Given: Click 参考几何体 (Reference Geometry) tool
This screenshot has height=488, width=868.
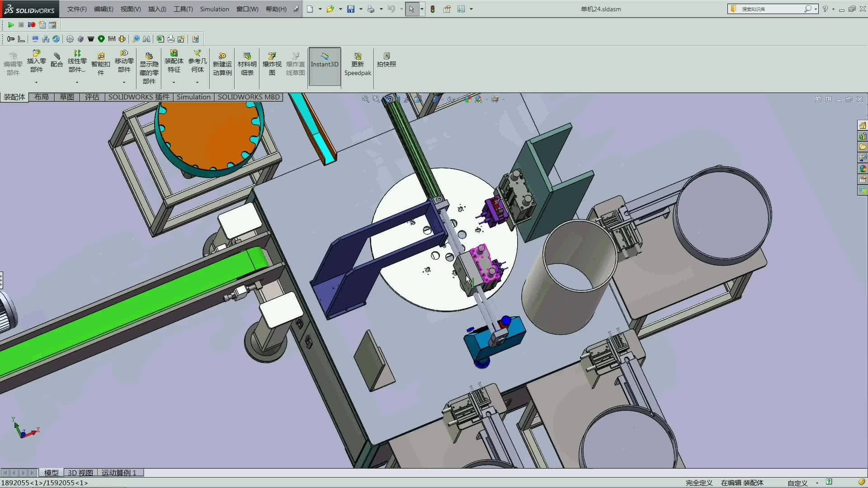Looking at the screenshot, I should tap(198, 61).
